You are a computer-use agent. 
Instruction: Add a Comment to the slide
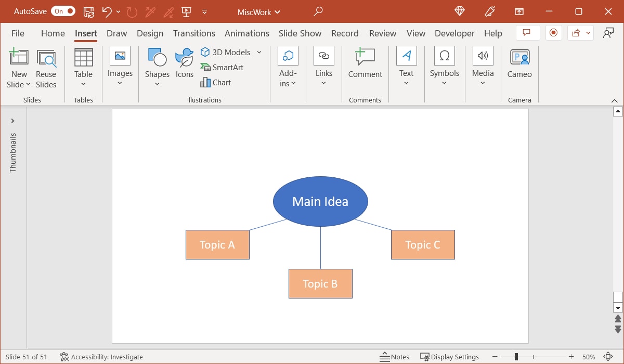365,62
